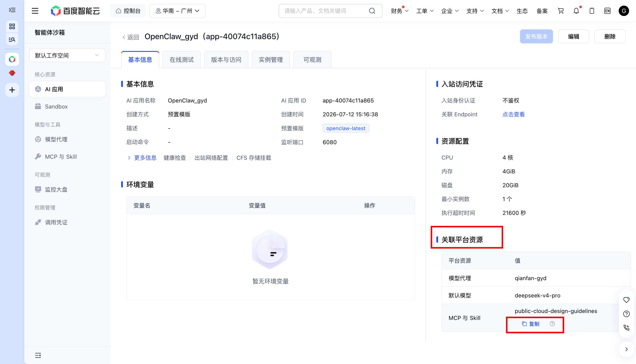636x364 pixels.
Task: Switch to the 实例管理 tab
Action: click(271, 60)
